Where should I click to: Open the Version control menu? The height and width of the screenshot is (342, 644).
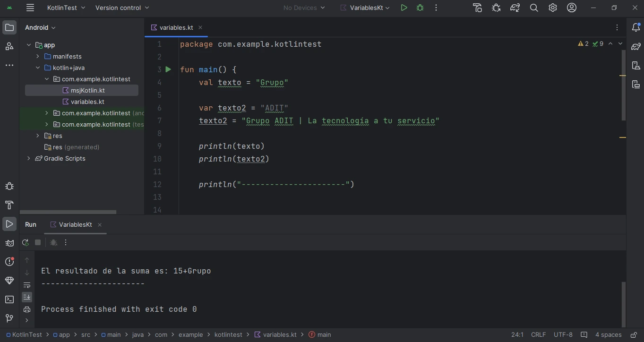click(x=122, y=8)
